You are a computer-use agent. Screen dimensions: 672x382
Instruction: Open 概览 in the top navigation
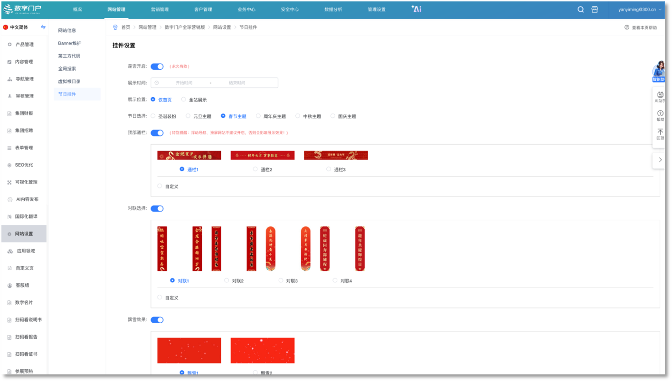coord(77,9)
